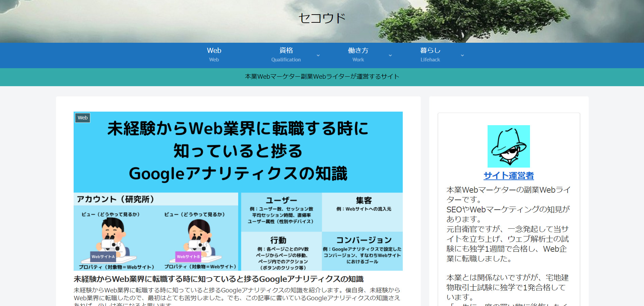
Task: Click the article excerpt starting 未経験からWeb業界に転職する時に知っていると捗る
Action: pyautogui.click(x=237, y=296)
